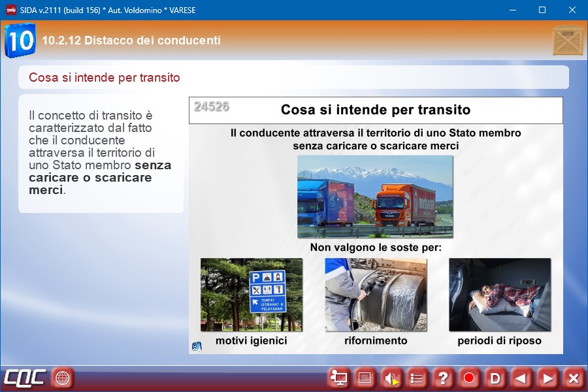
Task: Play audio with the speaker icon
Action: tap(391, 378)
